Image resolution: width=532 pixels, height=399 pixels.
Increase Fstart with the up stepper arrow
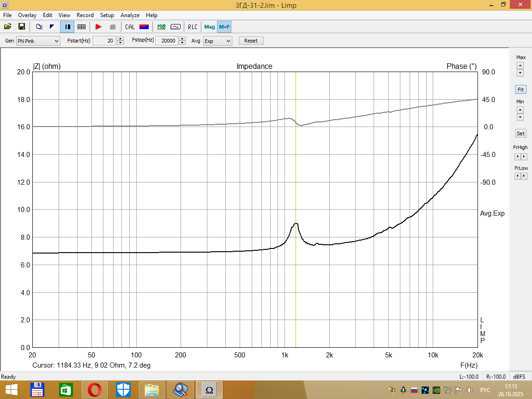point(120,39)
